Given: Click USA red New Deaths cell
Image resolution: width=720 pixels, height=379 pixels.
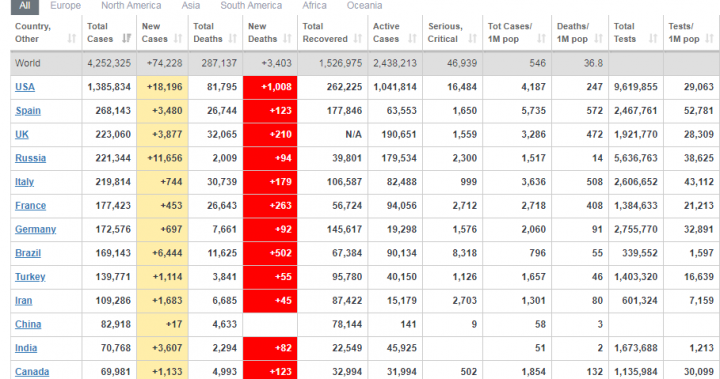Looking at the screenshot, I should coord(270,87).
